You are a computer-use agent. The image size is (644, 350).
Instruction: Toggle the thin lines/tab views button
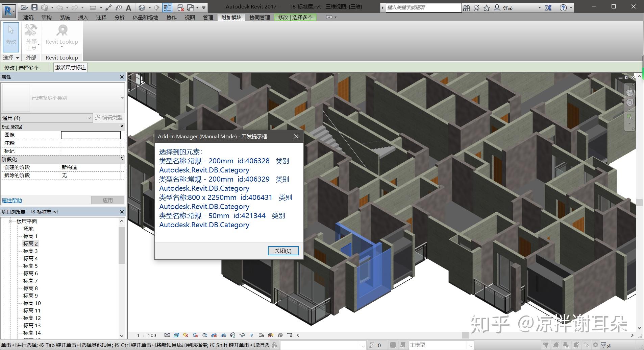point(167,7)
